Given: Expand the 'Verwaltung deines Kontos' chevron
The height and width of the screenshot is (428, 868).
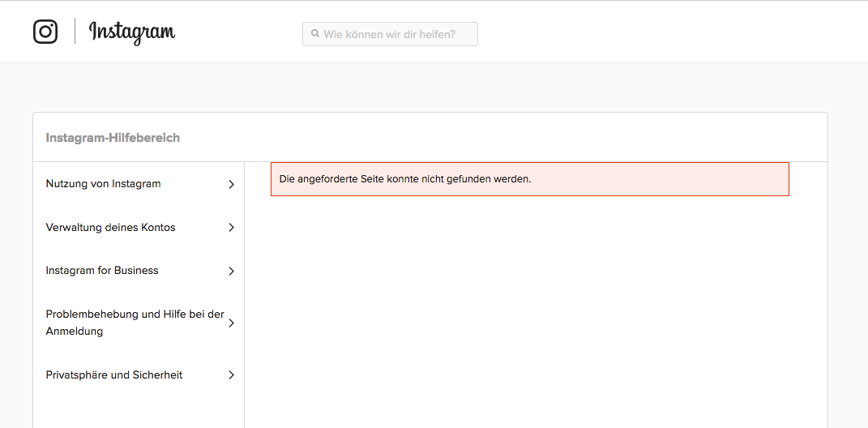Looking at the screenshot, I should 232,228.
